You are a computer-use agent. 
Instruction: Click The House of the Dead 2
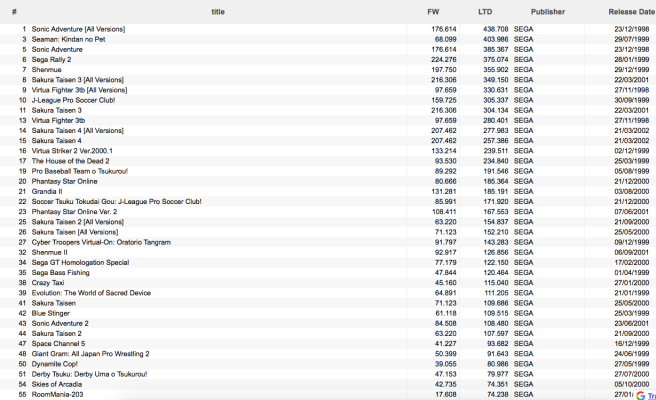(x=70, y=161)
